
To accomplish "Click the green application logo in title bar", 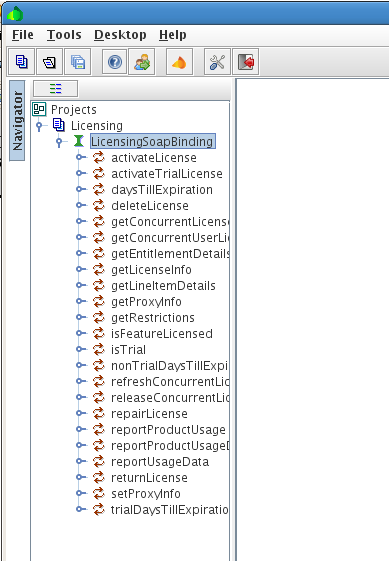I will (15, 14).
